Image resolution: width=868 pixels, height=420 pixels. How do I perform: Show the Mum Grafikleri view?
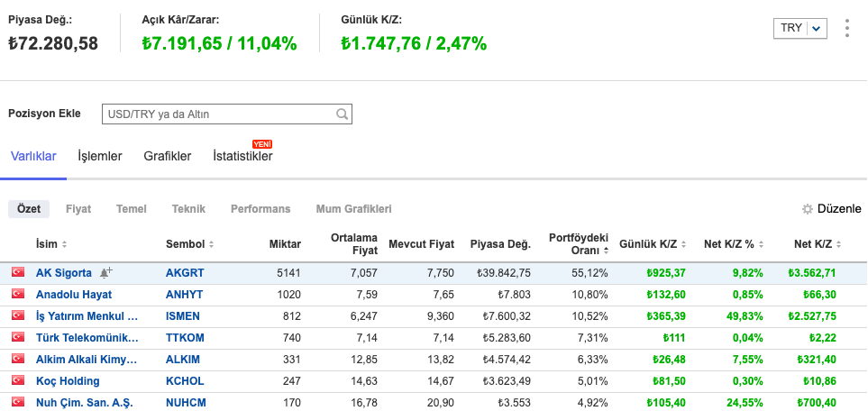353,209
